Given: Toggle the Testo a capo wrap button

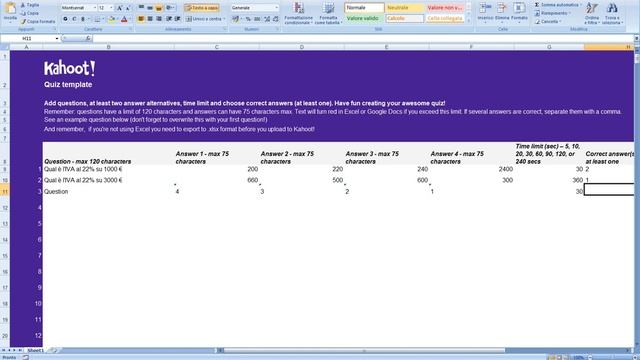Looking at the screenshot, I should tap(202, 8).
